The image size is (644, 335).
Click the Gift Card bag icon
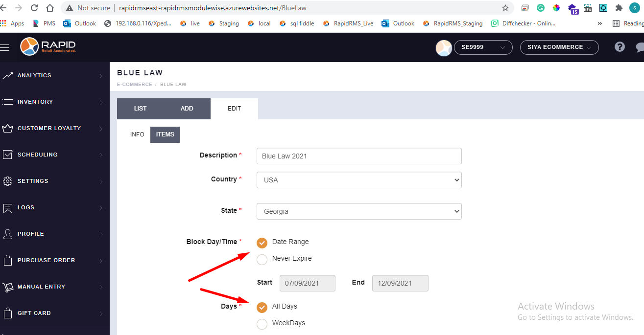tap(7, 313)
